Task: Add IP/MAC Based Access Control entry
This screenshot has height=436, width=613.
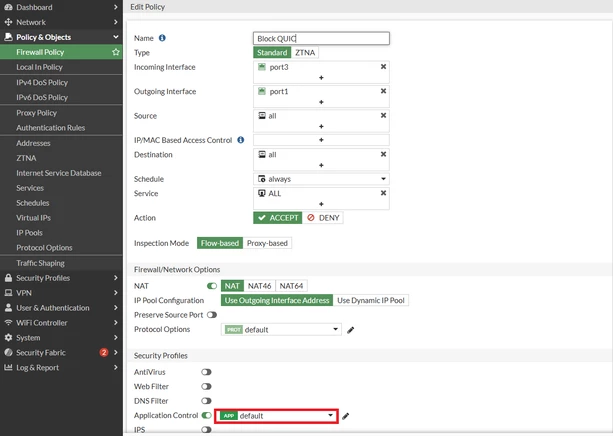Action: click(321, 140)
